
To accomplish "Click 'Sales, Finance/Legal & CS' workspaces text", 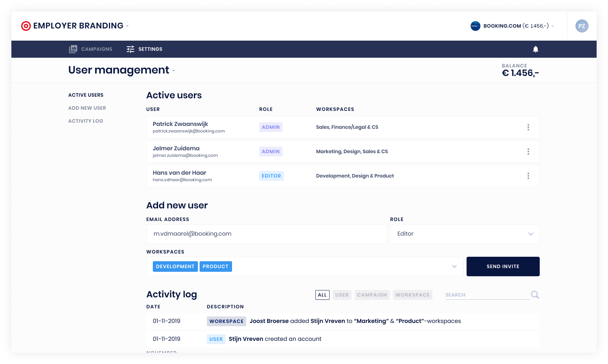I will pos(347,127).
